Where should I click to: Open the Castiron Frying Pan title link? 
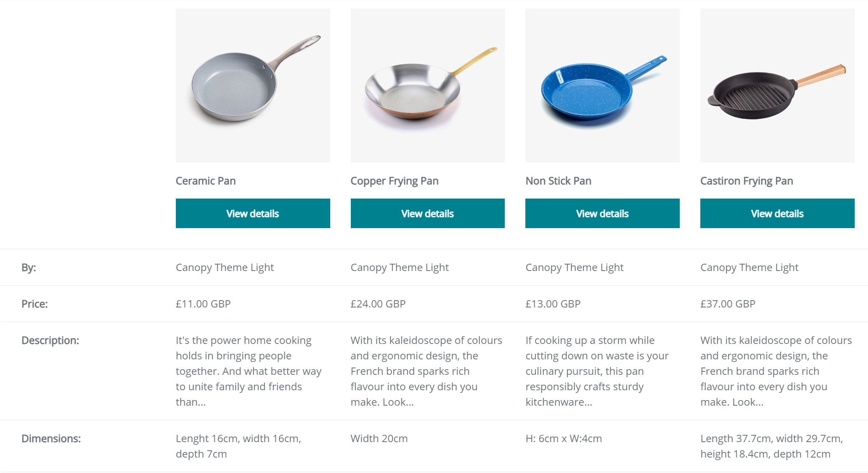point(747,181)
